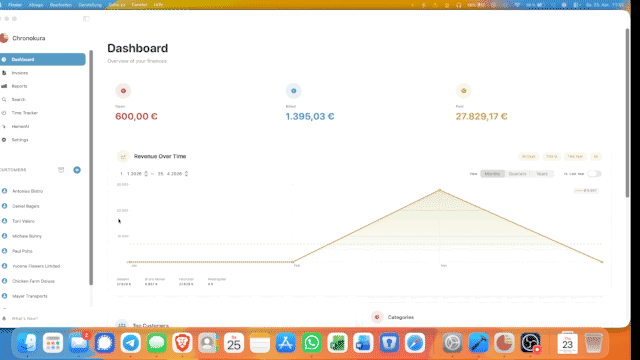Click the Billed amount 1.395,03 €

(310, 117)
